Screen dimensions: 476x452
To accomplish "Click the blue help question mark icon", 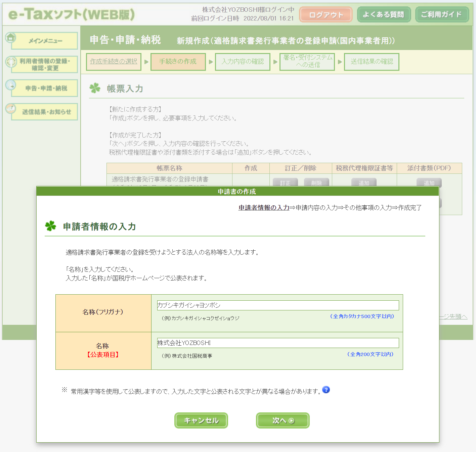I will [326, 390].
